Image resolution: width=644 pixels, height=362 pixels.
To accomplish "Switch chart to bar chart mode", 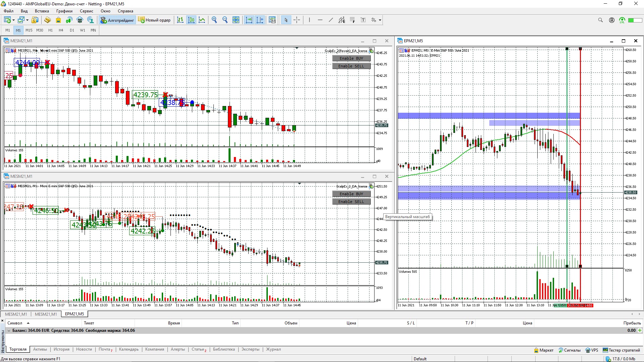I will 180,20.
